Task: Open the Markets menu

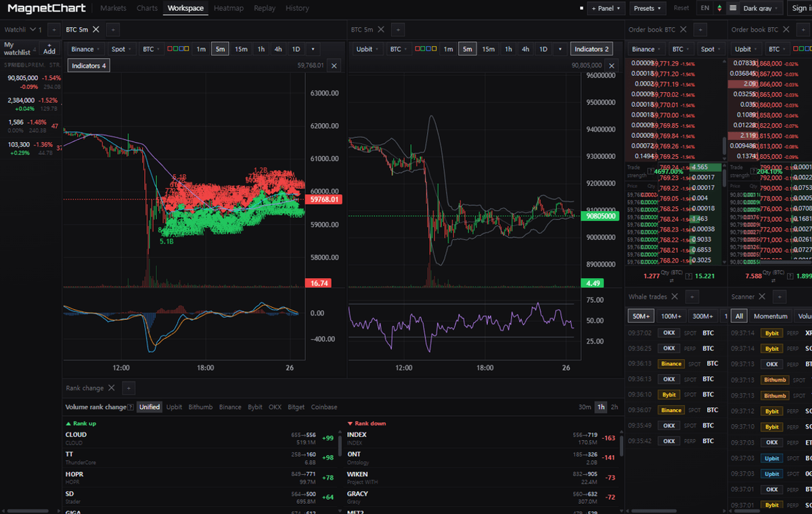Action: tap(113, 8)
